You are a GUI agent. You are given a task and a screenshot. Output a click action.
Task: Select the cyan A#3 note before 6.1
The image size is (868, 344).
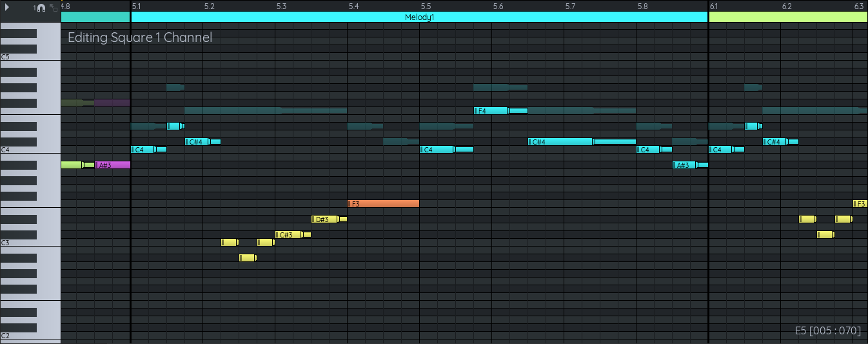click(690, 165)
